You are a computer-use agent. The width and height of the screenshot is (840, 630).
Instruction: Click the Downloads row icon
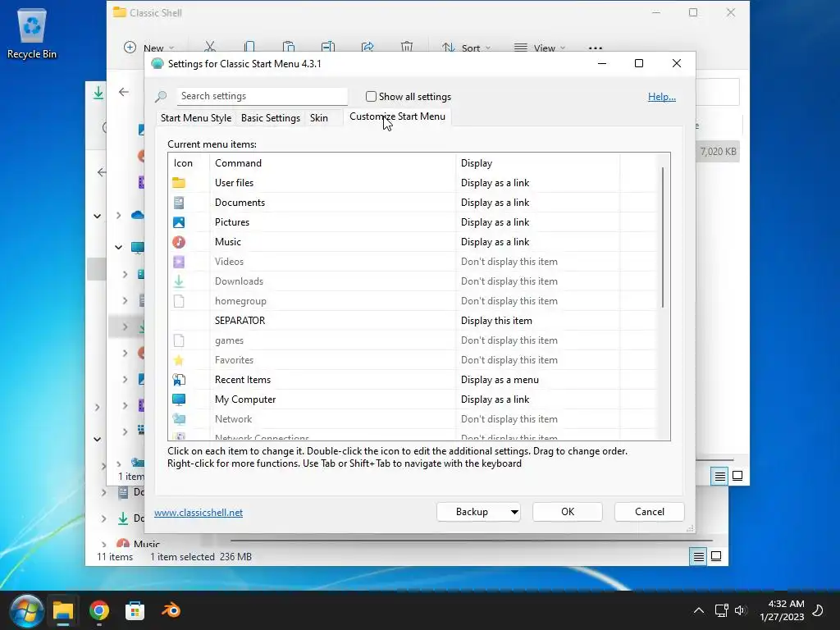pos(179,281)
